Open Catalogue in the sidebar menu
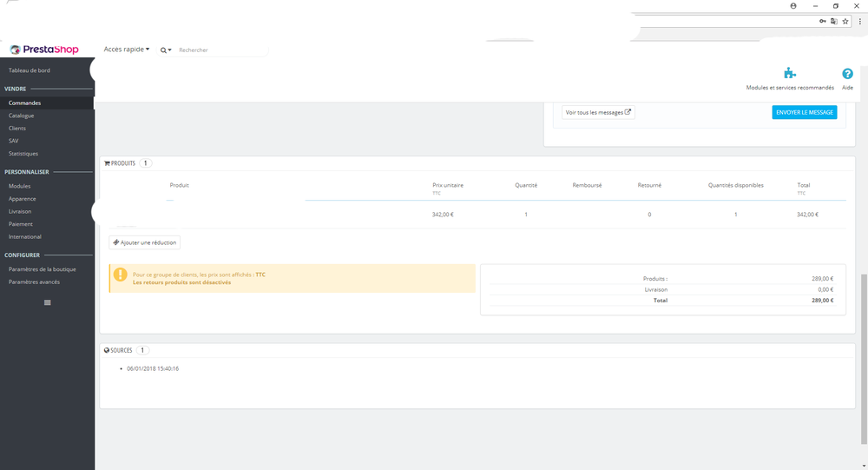The height and width of the screenshot is (470, 868). 22,116
